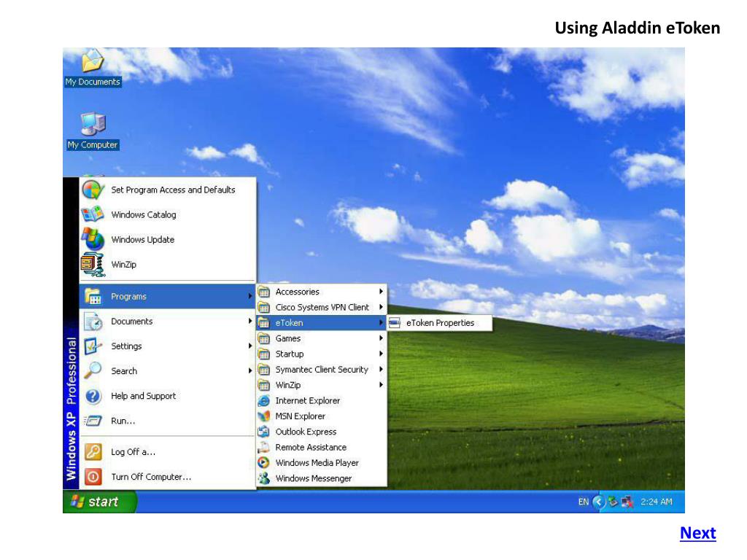Click the Startup folder icon
747x560 pixels.
263,354
